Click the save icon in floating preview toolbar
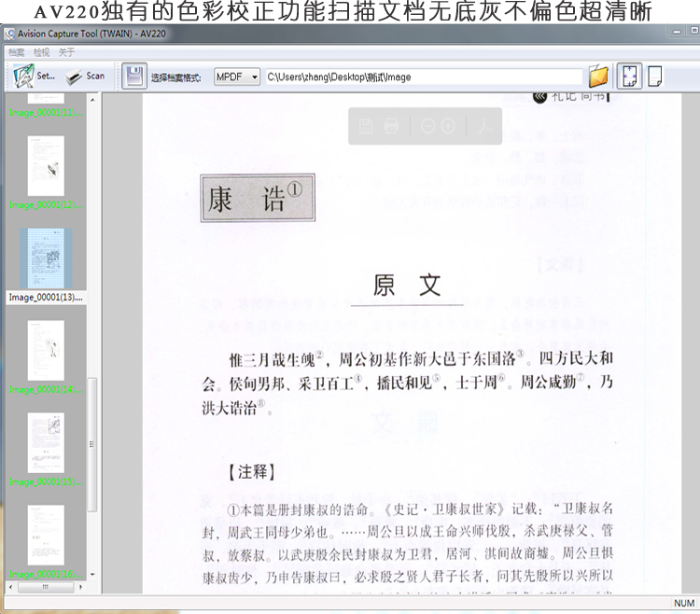This screenshot has width=700, height=614. [x=366, y=126]
